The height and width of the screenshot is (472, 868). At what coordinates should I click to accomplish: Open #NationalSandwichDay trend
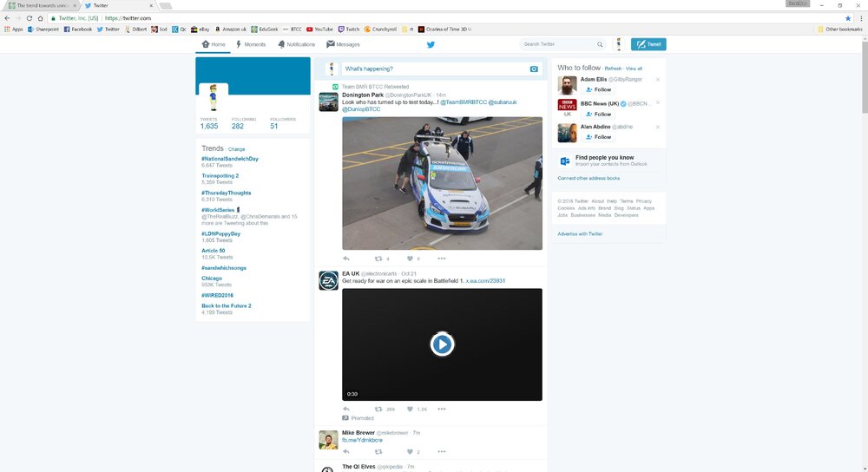(230, 159)
